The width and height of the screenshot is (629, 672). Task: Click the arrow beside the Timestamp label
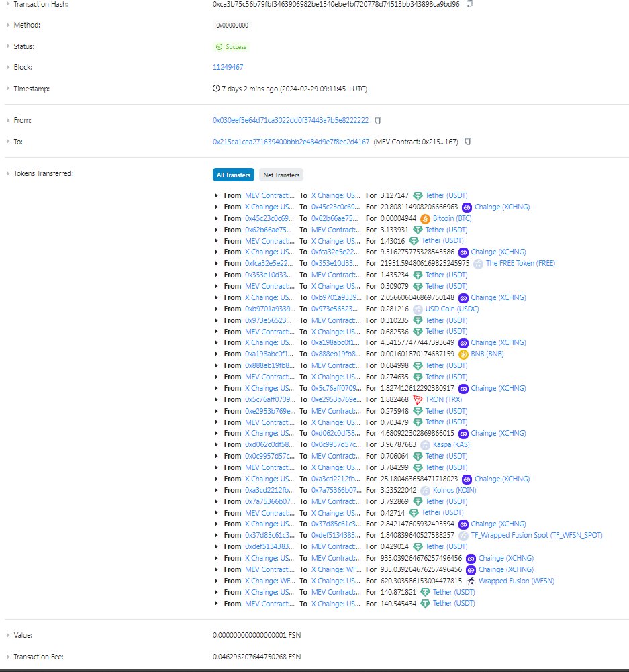tap(7, 89)
